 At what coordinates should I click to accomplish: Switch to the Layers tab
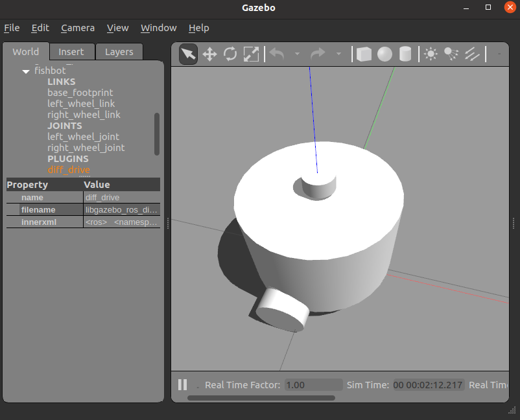[x=119, y=52]
